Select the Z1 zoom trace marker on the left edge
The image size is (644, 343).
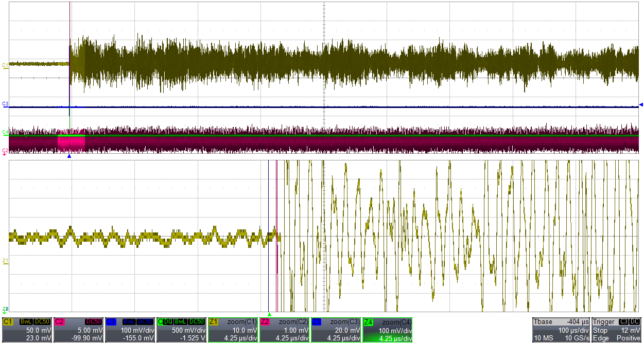click(x=5, y=261)
